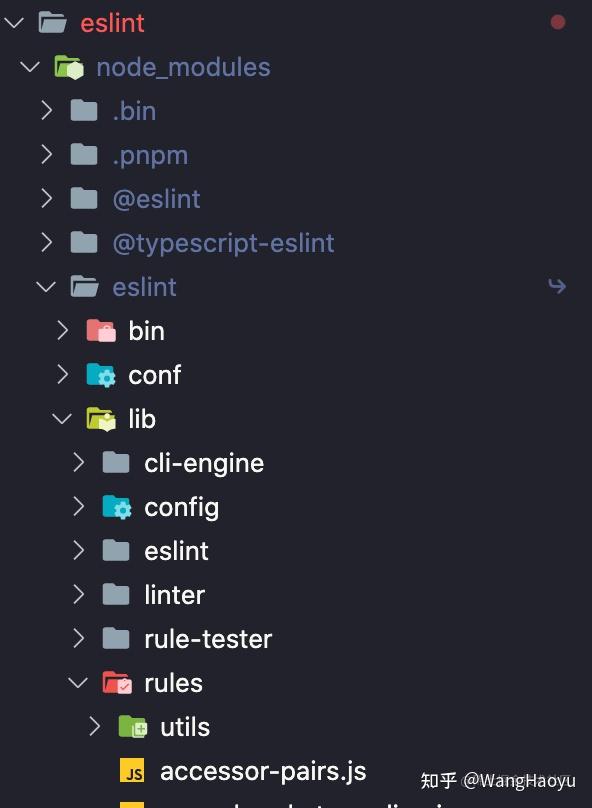Collapse the rules folder
Screen dimensions: 592x808
coord(78,682)
